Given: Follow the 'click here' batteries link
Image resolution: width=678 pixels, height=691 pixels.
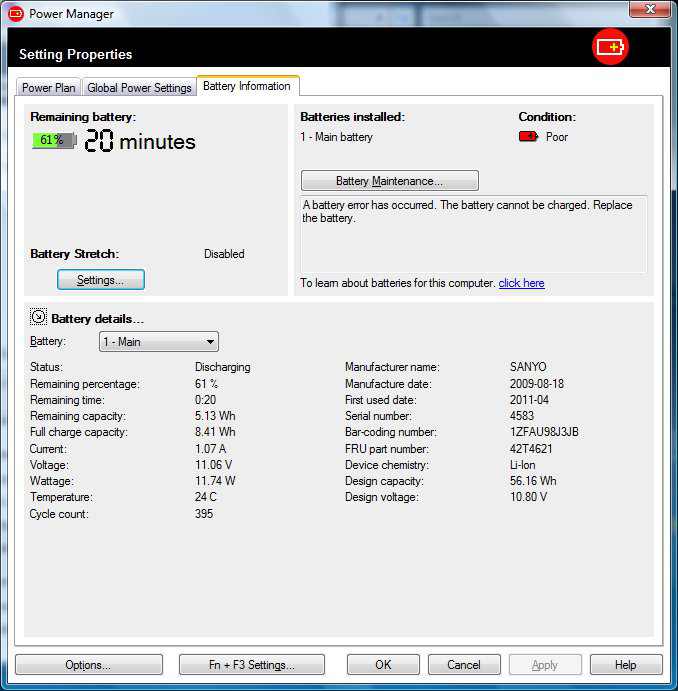Looking at the screenshot, I should 522,283.
